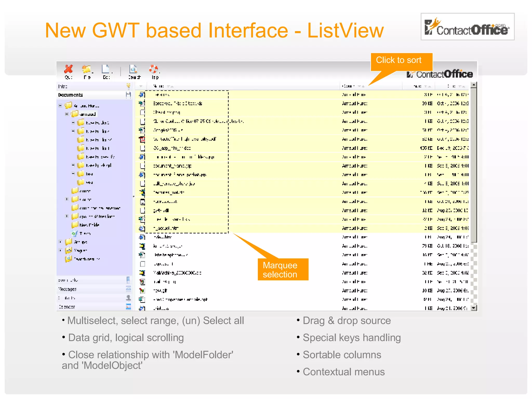This screenshot has width=532, height=399.
Task: Click the Help lifebuoy toolbar icon
Action: point(153,69)
